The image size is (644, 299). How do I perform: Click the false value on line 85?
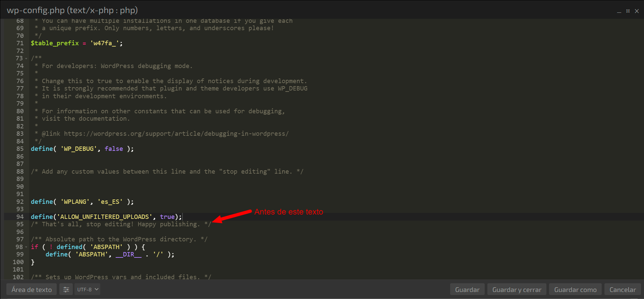114,149
